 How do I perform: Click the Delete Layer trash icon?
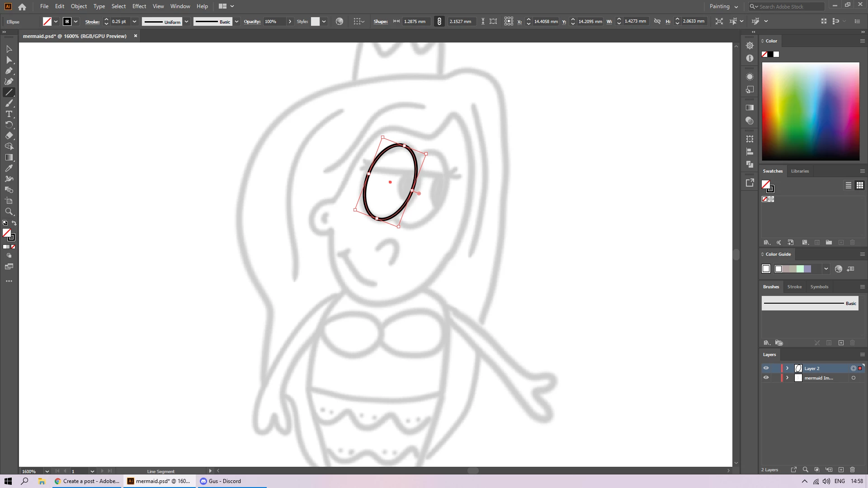853,469
